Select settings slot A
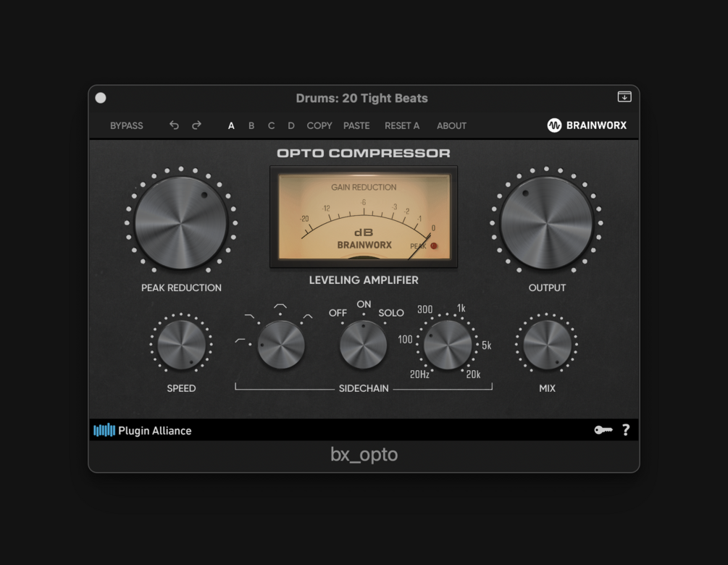This screenshot has height=565, width=728. 231,126
